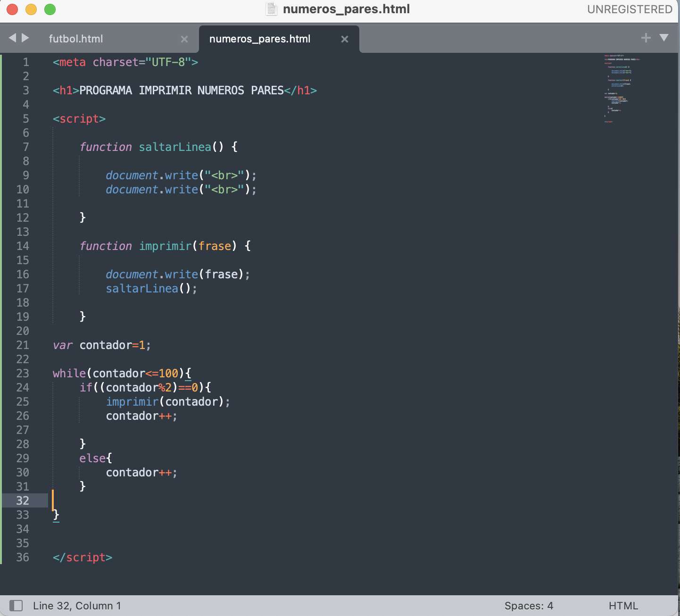Click the closing brace on line 33
680x616 pixels.
[x=56, y=515]
